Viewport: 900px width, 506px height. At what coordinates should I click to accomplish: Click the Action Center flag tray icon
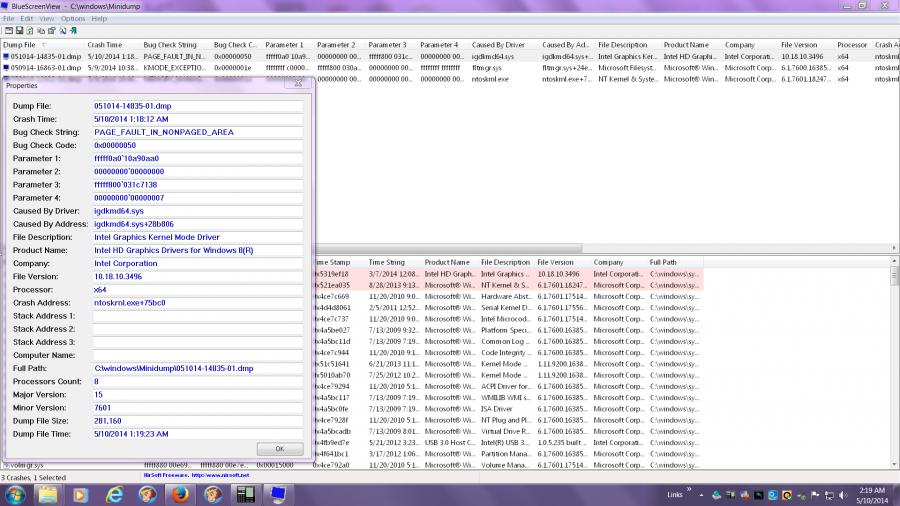tap(815, 495)
